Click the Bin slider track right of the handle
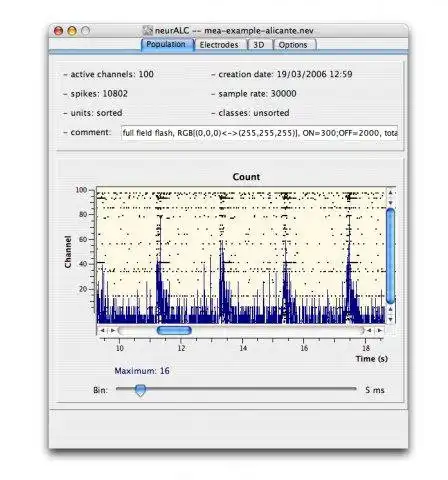This screenshot has height=480, width=448. [251, 389]
